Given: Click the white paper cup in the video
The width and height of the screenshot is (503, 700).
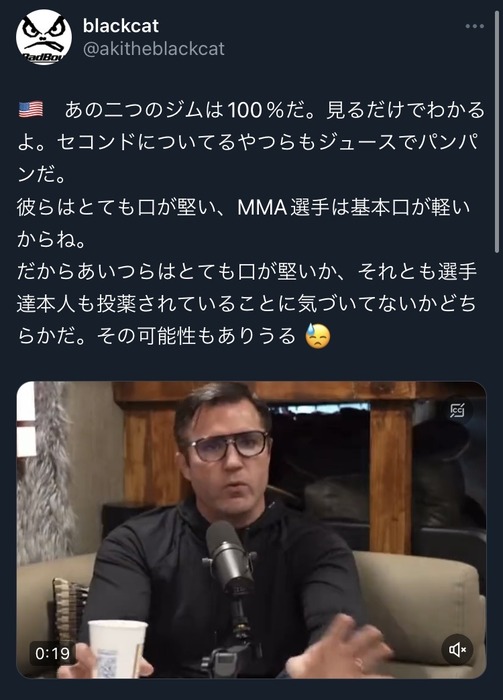Looking at the screenshot, I should tap(117, 649).
